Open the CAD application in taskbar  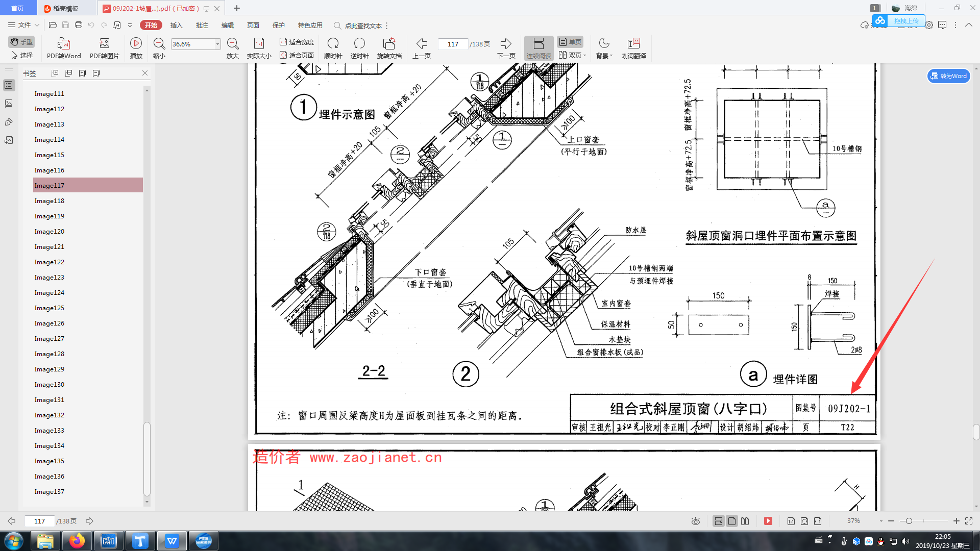[109, 541]
